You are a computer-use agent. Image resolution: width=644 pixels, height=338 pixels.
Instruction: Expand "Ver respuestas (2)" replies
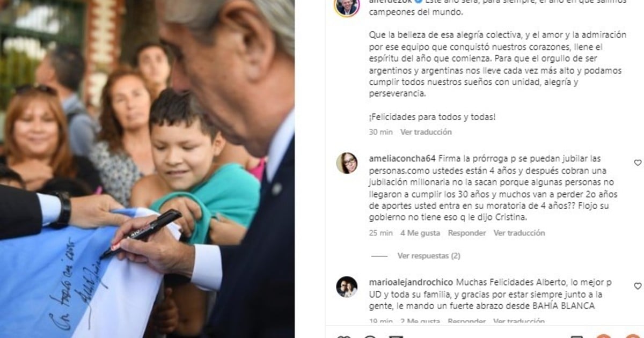[x=429, y=256]
